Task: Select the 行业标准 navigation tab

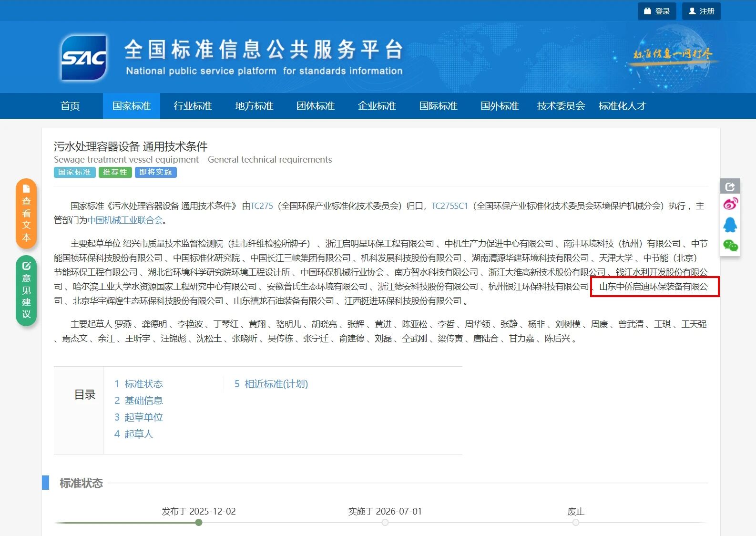Action: pos(193,106)
